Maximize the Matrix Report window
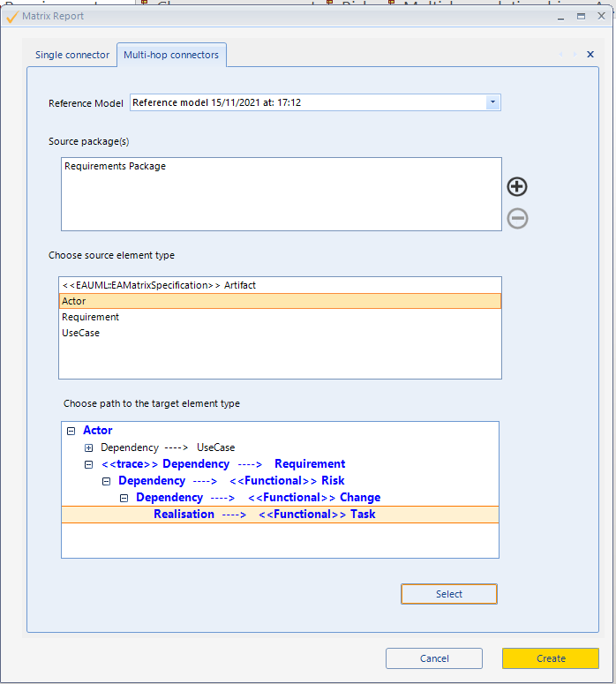616x684 pixels. pyautogui.click(x=581, y=17)
